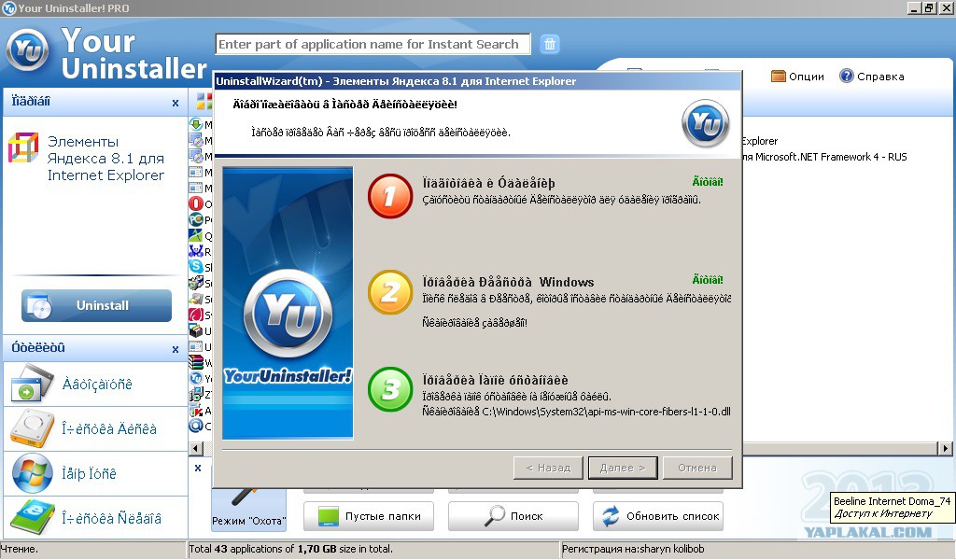Click the list scrollbar right arrow

(x=945, y=449)
